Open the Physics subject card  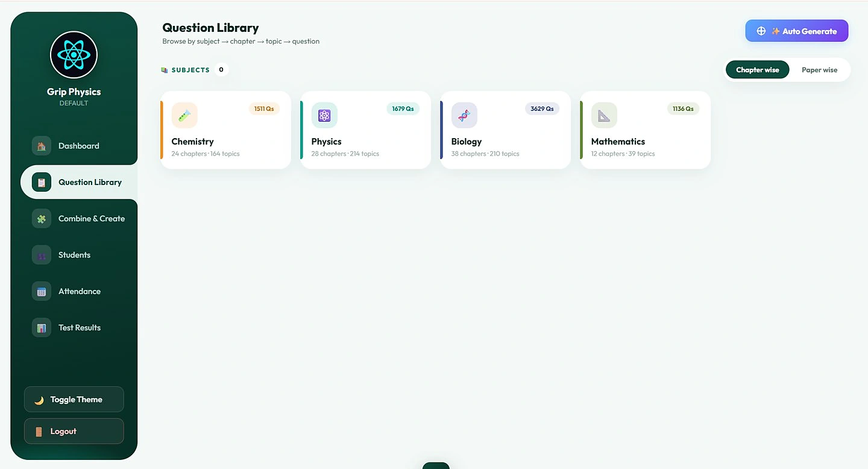pos(365,130)
